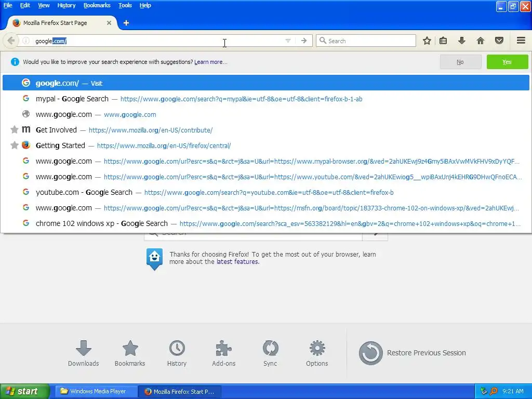Select google.com/ — Visit suggestion
The image size is (532, 399).
265,83
